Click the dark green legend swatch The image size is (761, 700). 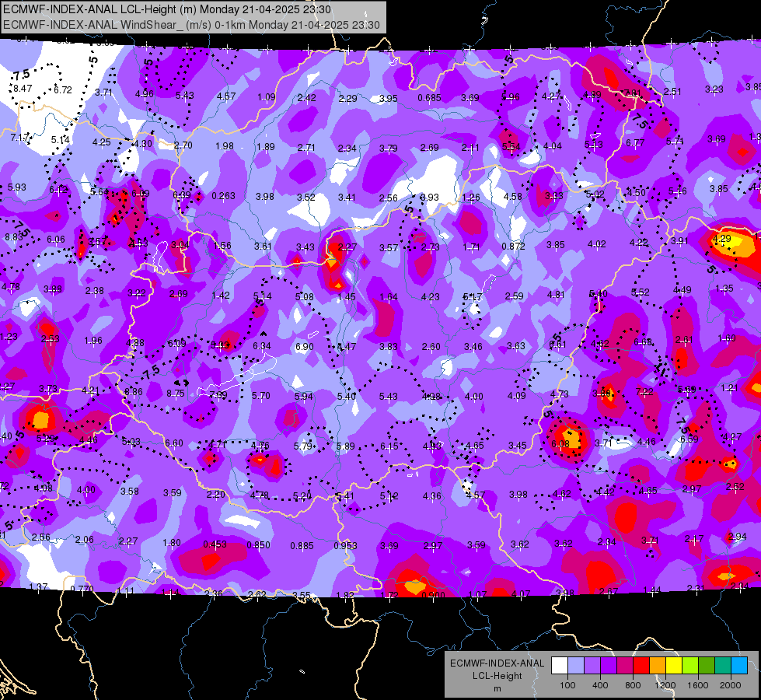pyautogui.click(x=707, y=666)
